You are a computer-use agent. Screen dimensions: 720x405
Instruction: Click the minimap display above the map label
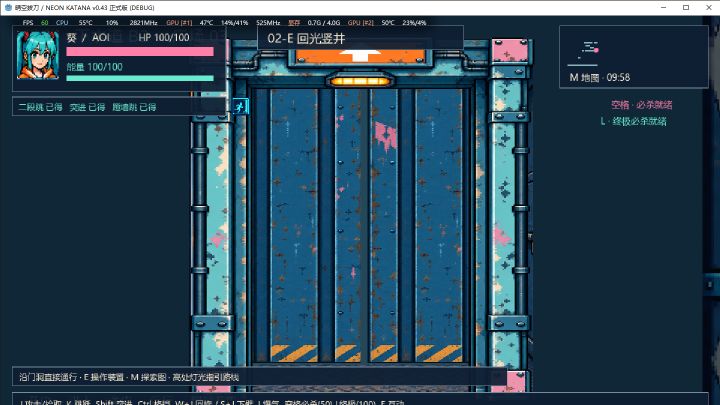tap(583, 52)
